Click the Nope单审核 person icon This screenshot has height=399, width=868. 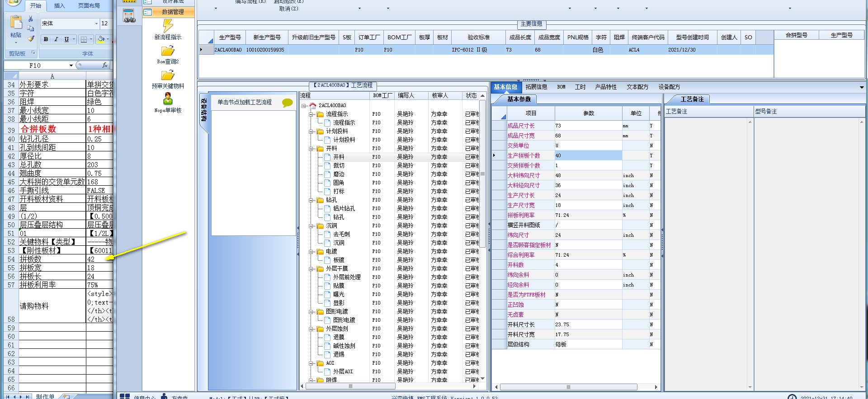pyautogui.click(x=168, y=99)
